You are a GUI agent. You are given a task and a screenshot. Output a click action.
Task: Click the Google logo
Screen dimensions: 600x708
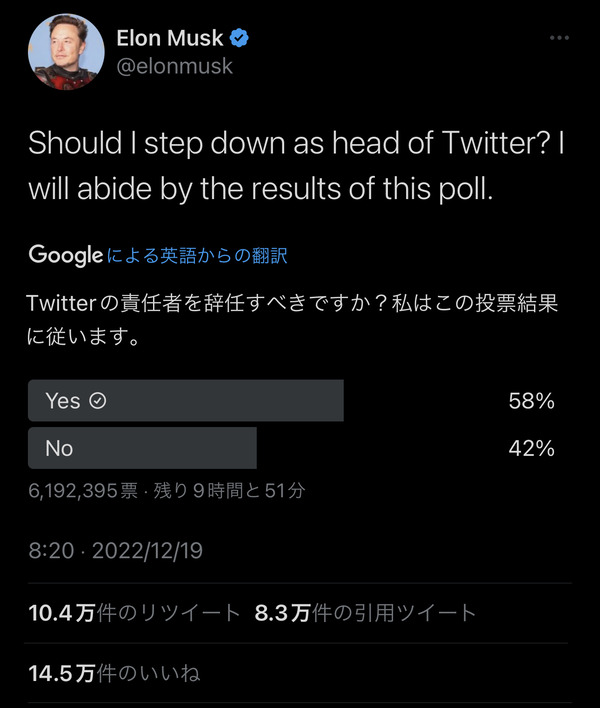tap(66, 255)
